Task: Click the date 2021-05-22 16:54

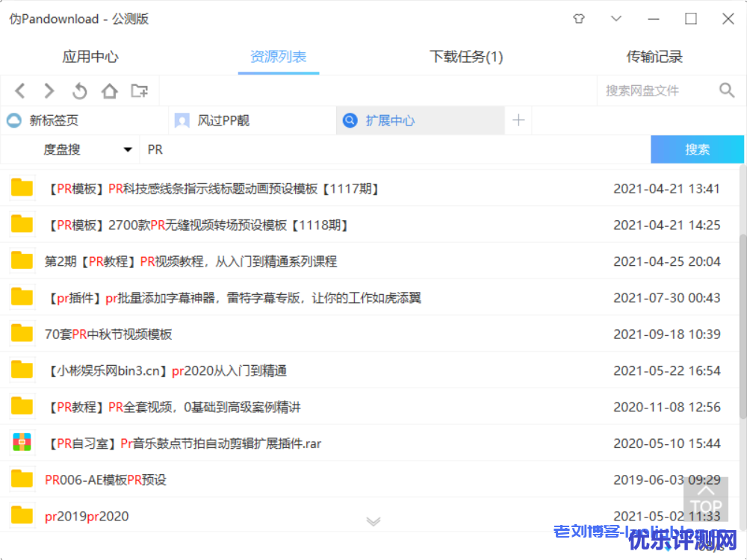Action: click(666, 370)
